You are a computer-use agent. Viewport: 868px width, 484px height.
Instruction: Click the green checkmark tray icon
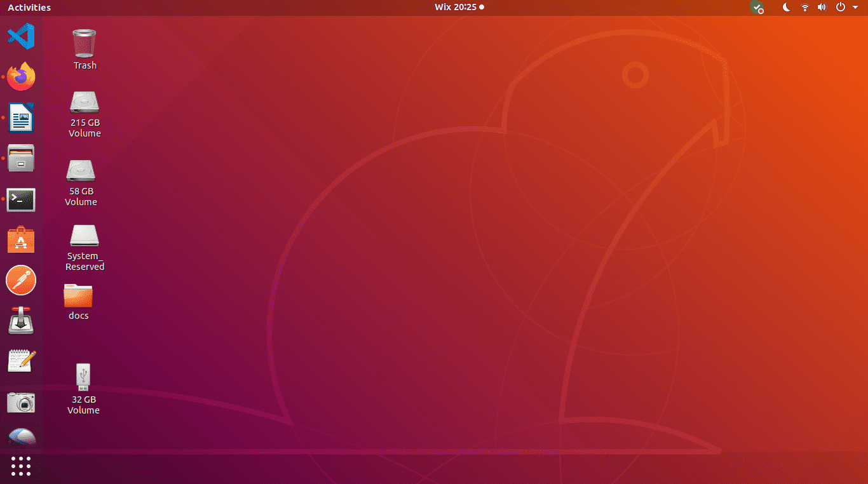click(757, 7)
